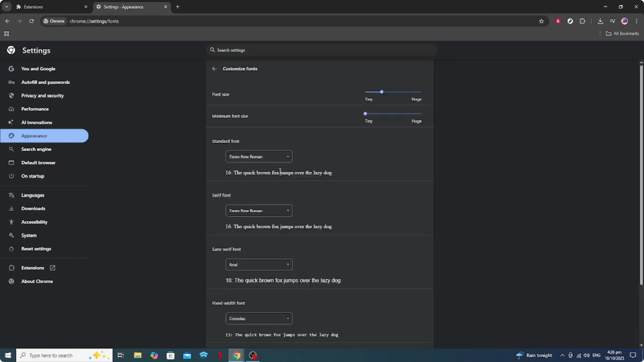
Task: Open Privacy and security settings
Action: click(x=42, y=95)
